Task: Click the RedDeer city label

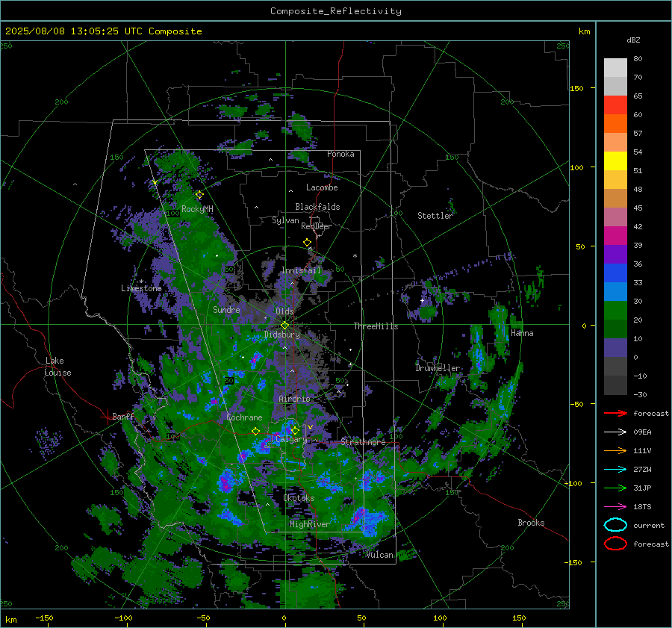Action: coord(317,226)
